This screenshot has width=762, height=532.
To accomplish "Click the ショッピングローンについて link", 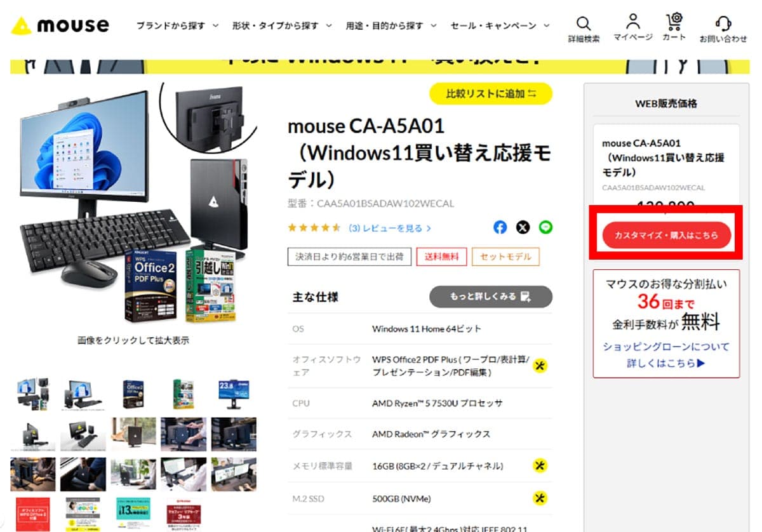I will pos(666,347).
